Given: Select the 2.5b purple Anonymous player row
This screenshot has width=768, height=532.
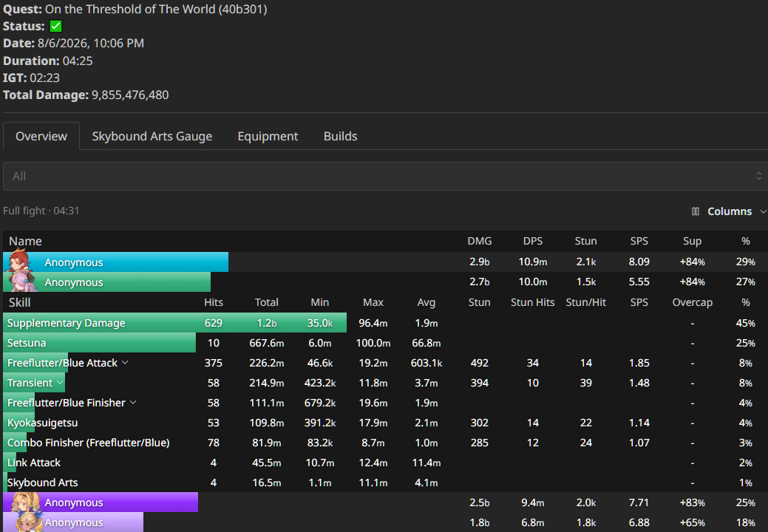Looking at the screenshot, I should click(385, 502).
